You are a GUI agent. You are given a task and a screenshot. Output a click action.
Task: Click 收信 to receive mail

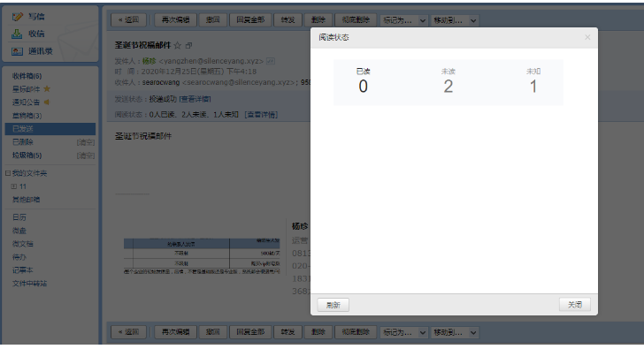[36, 34]
